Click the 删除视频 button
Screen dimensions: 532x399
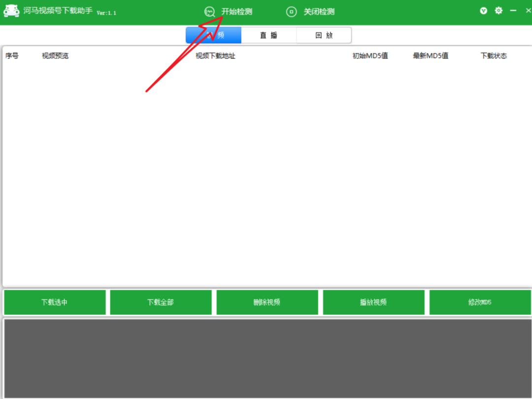[267, 302]
